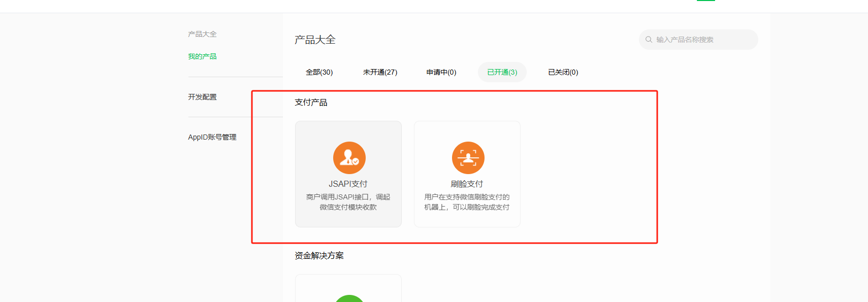Image resolution: width=868 pixels, height=302 pixels.
Task: Select the 未开通(27) tab
Action: (x=380, y=72)
